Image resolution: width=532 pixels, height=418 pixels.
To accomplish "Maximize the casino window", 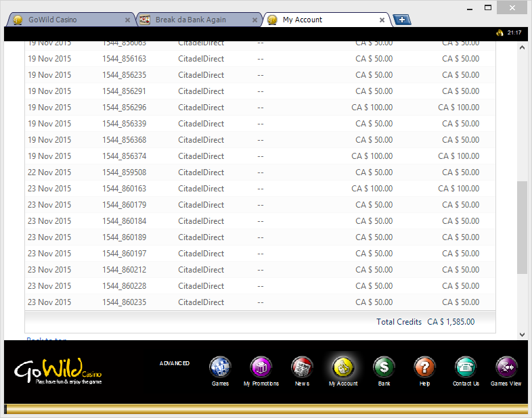I will tap(488, 7).
